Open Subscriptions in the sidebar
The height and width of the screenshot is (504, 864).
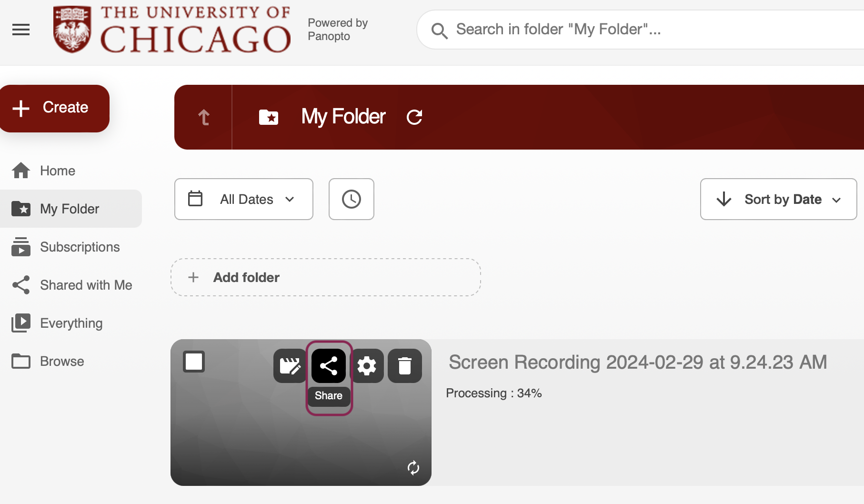(80, 247)
